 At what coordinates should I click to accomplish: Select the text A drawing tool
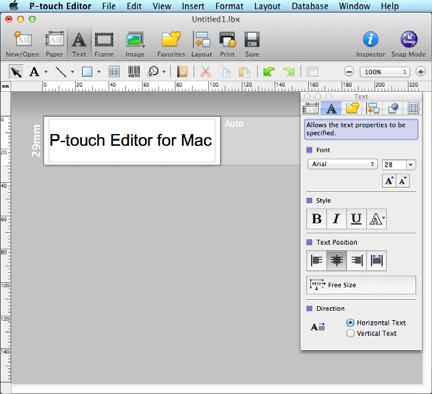(x=34, y=72)
